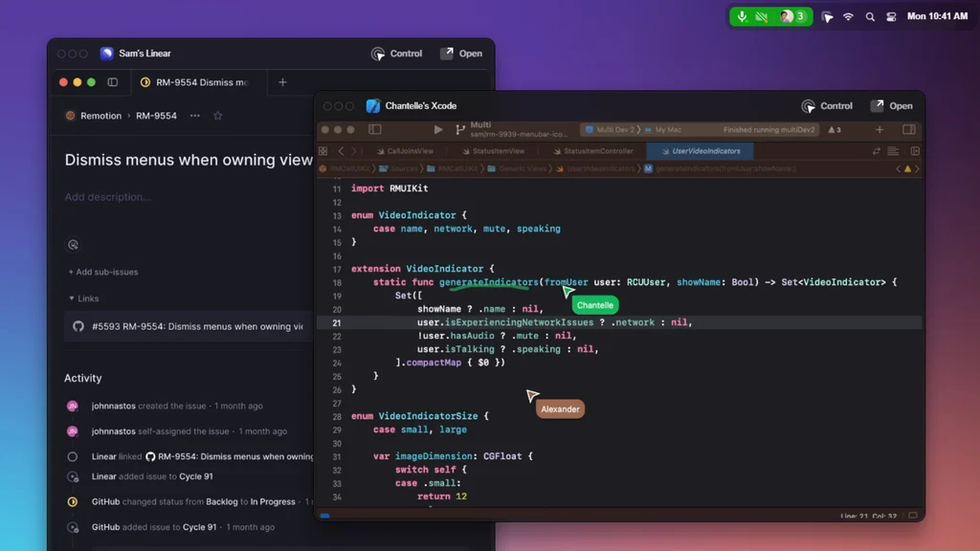Open the participants avatar with count 3
Viewport: 980px width, 551px height.
coord(791,17)
